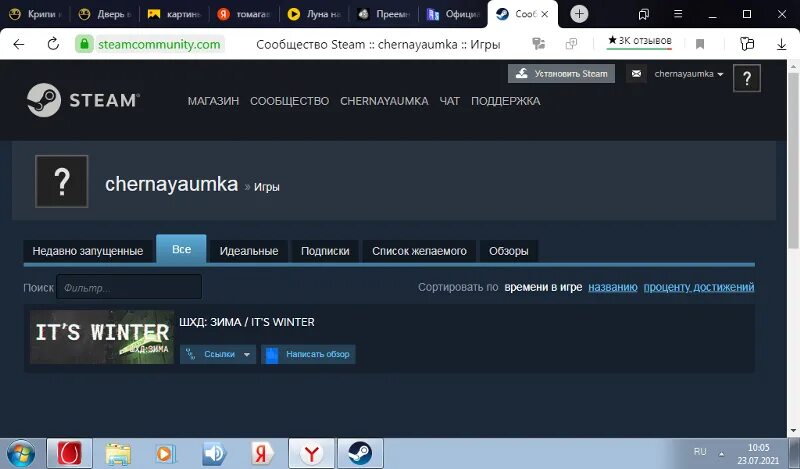Open СООБЩЕСТВО in Steam navigation
The width and height of the screenshot is (800, 469).
tap(289, 101)
